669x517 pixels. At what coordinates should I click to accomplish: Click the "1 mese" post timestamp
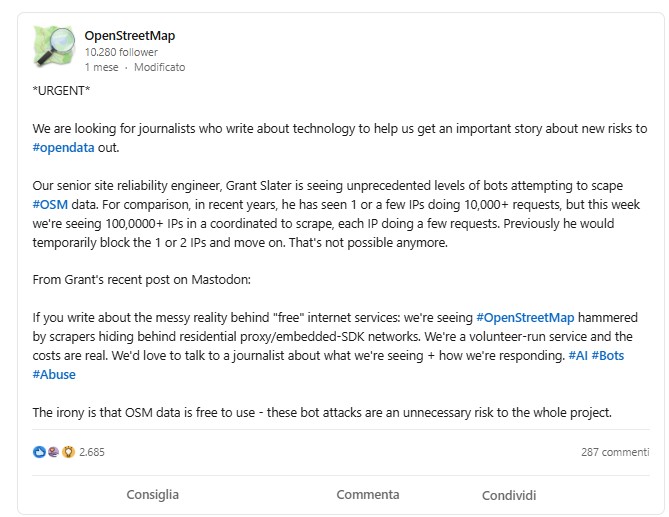[x=101, y=67]
